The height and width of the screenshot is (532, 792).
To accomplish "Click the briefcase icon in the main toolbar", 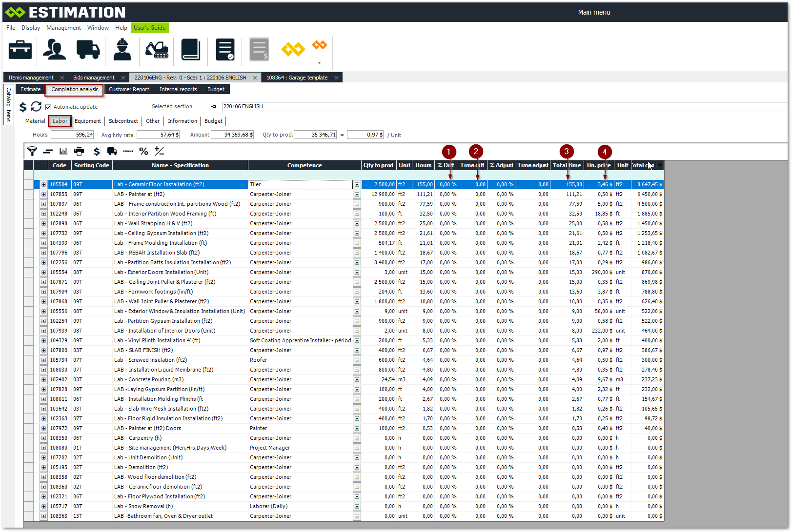I will (20, 50).
